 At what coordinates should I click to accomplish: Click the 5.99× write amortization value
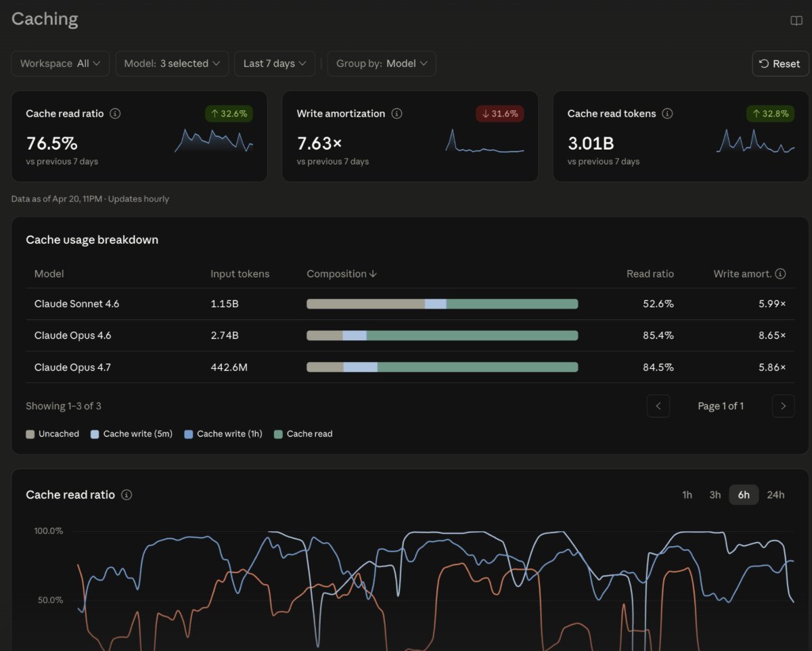tap(772, 304)
